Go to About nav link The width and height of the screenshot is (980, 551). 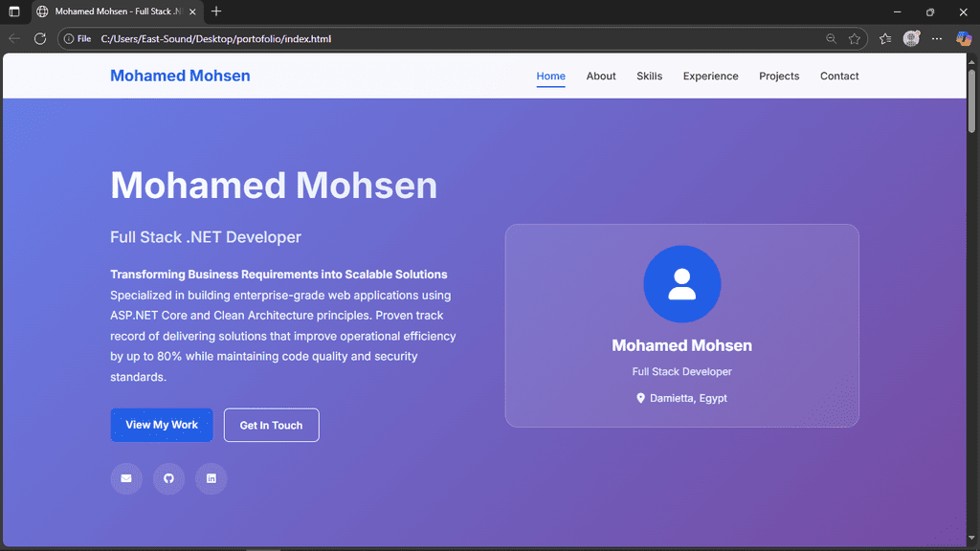(x=601, y=77)
